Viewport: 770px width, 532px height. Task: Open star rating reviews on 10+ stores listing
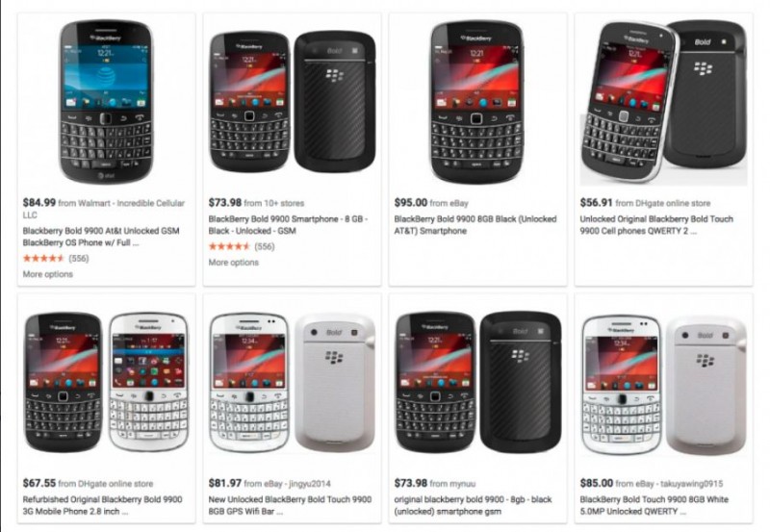tap(242, 246)
